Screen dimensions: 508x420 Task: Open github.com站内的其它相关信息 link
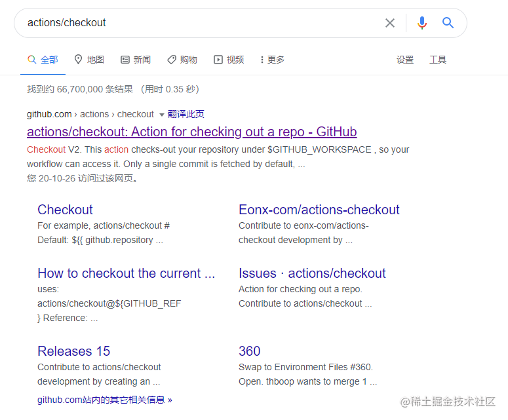coord(105,400)
